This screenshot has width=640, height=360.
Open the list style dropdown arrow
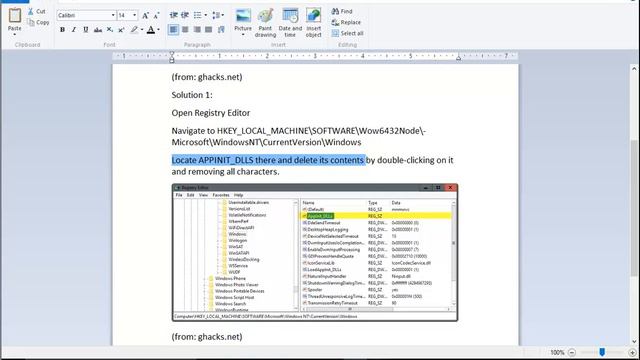tap(205, 16)
